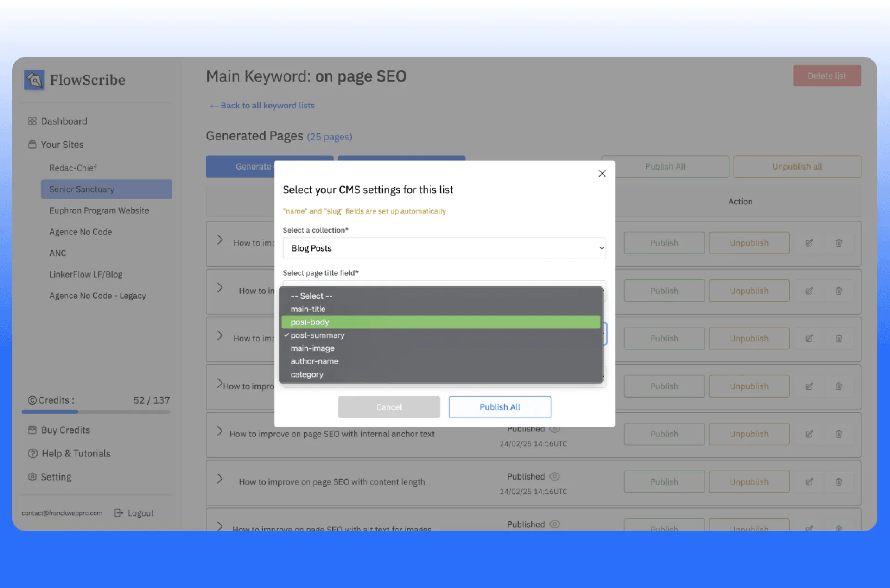Expand the content length page row
Viewport: 890px width, 588px height.
point(220,479)
